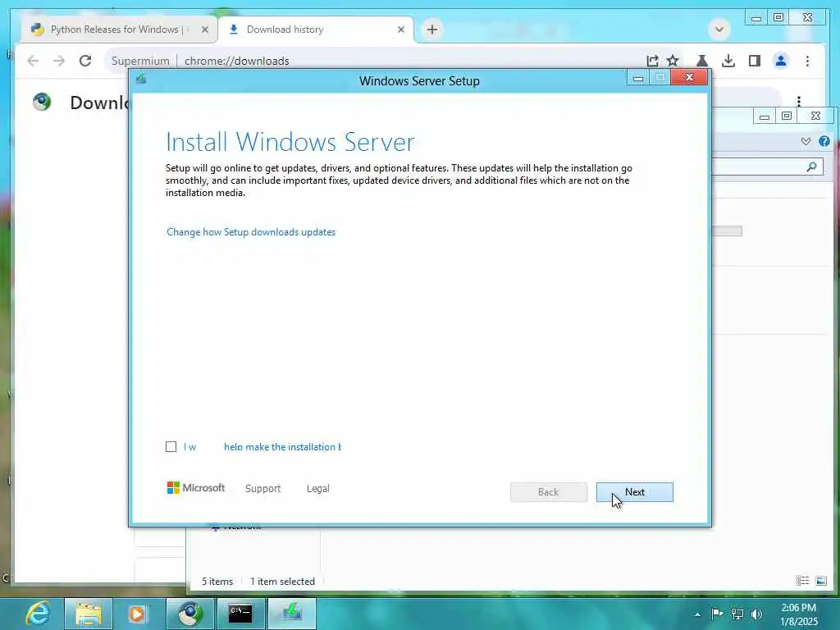This screenshot has height=630, width=840.
Task: Launch Internet Explorer from taskbar
Action: pyautogui.click(x=38, y=614)
